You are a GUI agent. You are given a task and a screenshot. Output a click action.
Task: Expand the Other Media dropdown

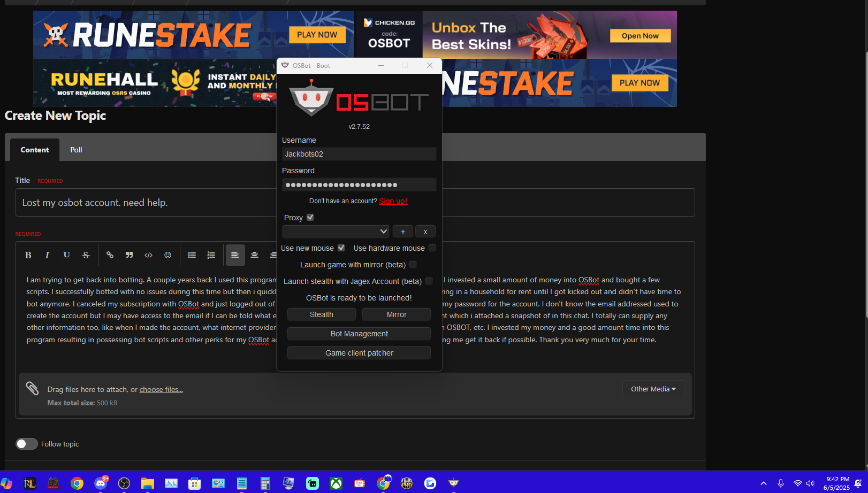[x=653, y=389]
